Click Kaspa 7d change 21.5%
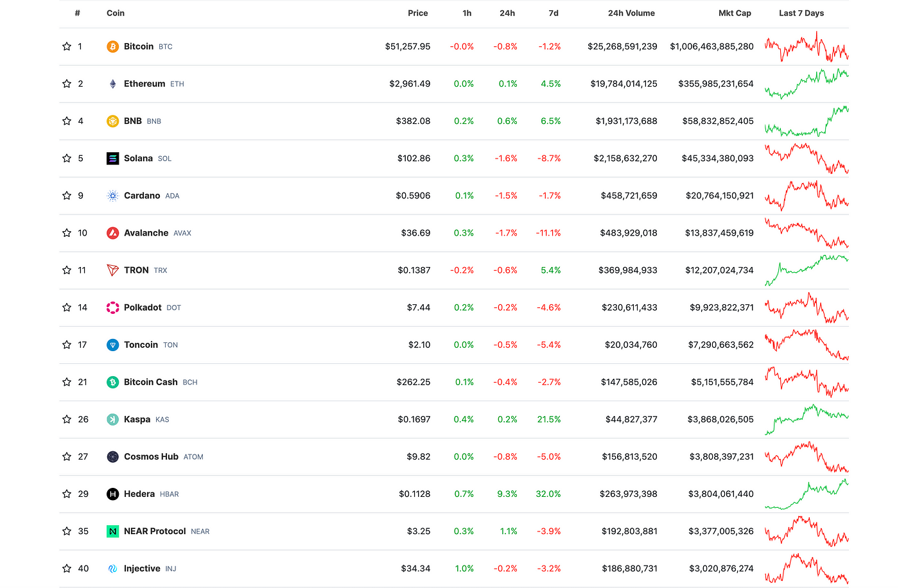899x588 pixels. click(x=549, y=419)
